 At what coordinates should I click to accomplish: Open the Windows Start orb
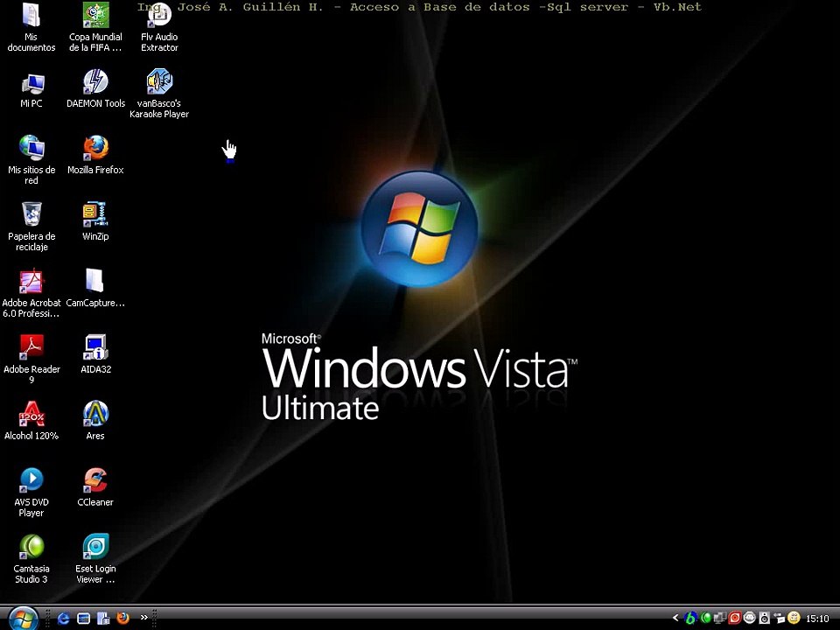[23, 619]
